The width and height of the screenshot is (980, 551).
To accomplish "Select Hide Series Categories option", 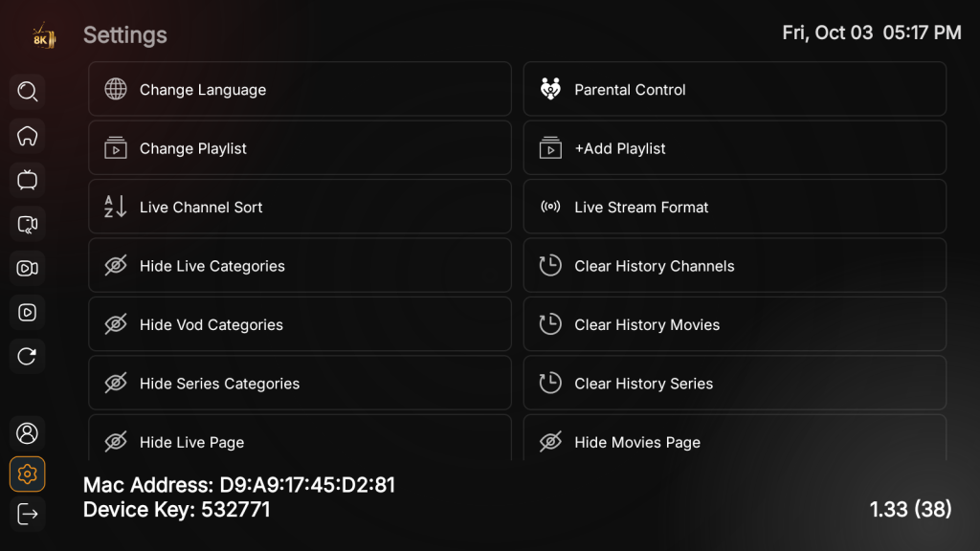I will [300, 384].
